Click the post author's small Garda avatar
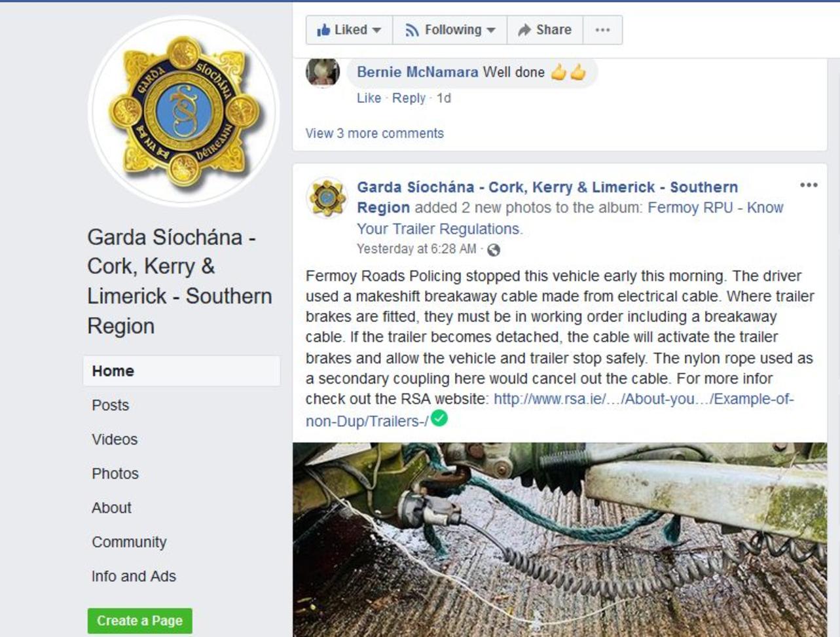The height and width of the screenshot is (637, 840). coord(327,197)
